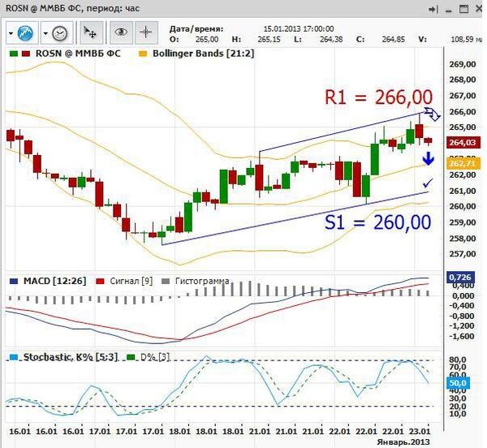Click the blue chart type icon
The width and height of the screenshot is (487, 448).
pyautogui.click(x=27, y=33)
